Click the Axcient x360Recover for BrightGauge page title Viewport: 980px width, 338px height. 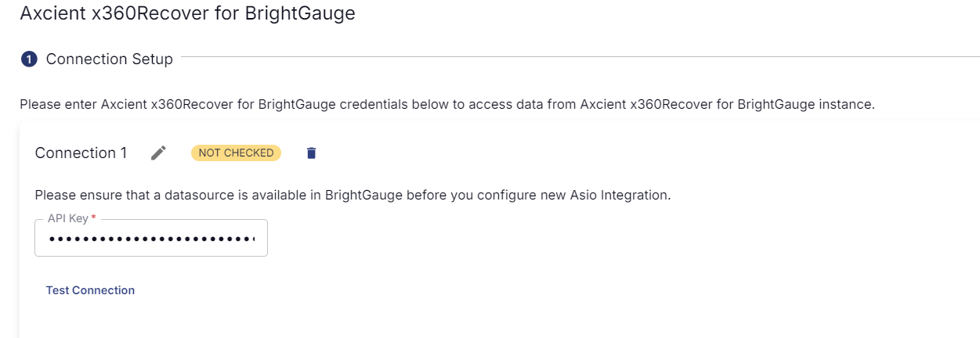[187, 13]
